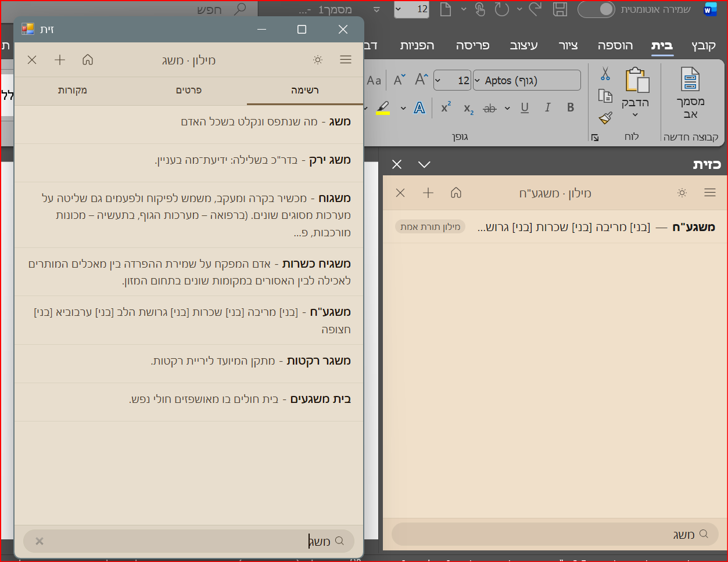Viewport: 728px width, 562px height.
Task: Toggle light/dark theme sun icon in זית window
Action: point(318,60)
